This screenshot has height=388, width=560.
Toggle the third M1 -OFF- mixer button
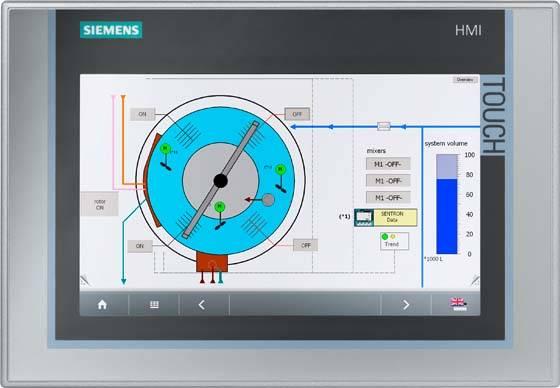tap(388, 197)
